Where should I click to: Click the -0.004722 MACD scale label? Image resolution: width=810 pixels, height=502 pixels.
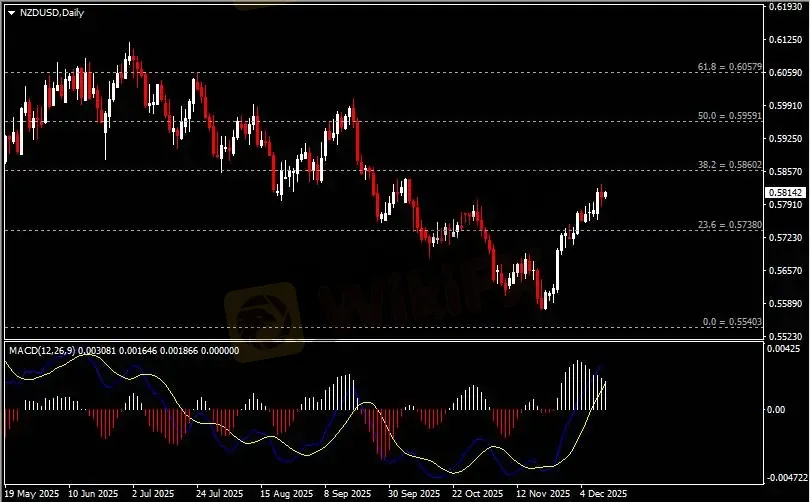[x=787, y=478]
